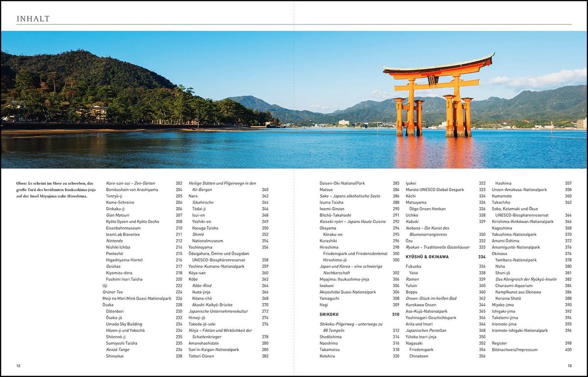Screen dimensions: 588x377
Task: Select the 'Tottori-Dünen' entry
Action: (x=200, y=356)
